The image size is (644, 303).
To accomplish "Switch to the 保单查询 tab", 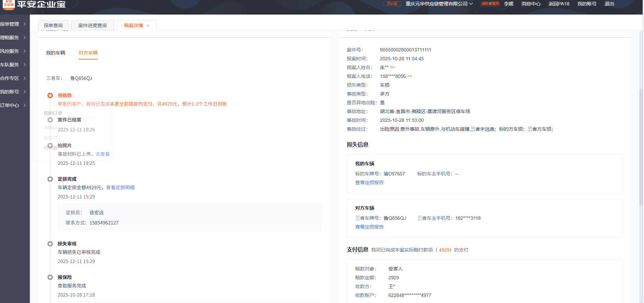I will tap(53, 25).
